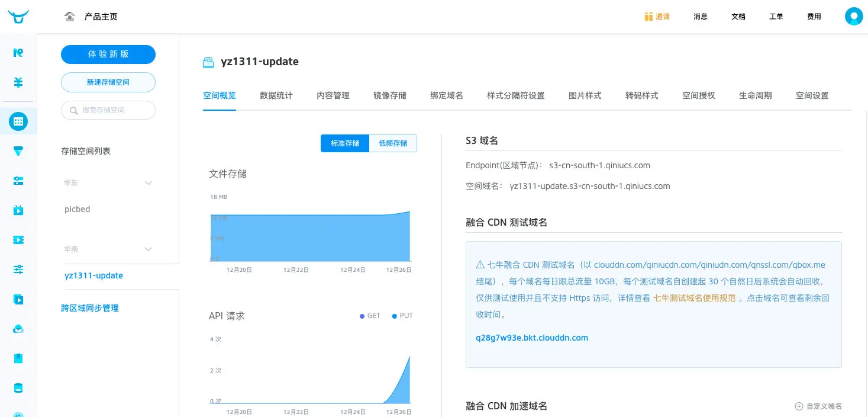Toggle the GET series in API chart
Viewport: 868px width, 417px height.
370,316
